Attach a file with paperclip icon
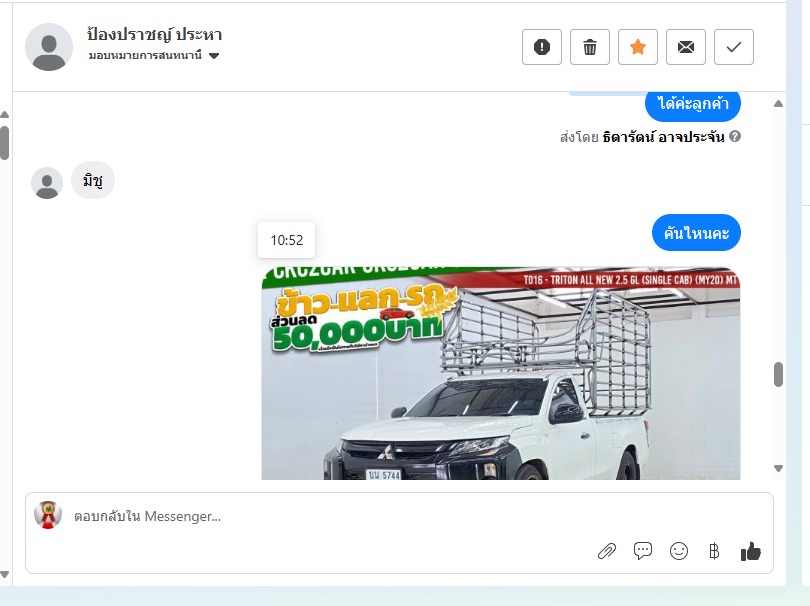 (x=607, y=552)
